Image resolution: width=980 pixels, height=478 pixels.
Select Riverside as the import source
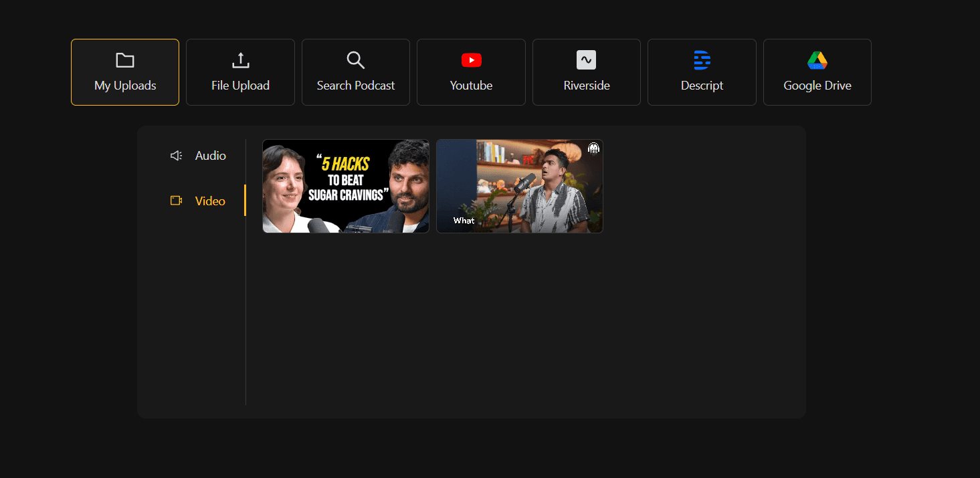click(x=586, y=72)
